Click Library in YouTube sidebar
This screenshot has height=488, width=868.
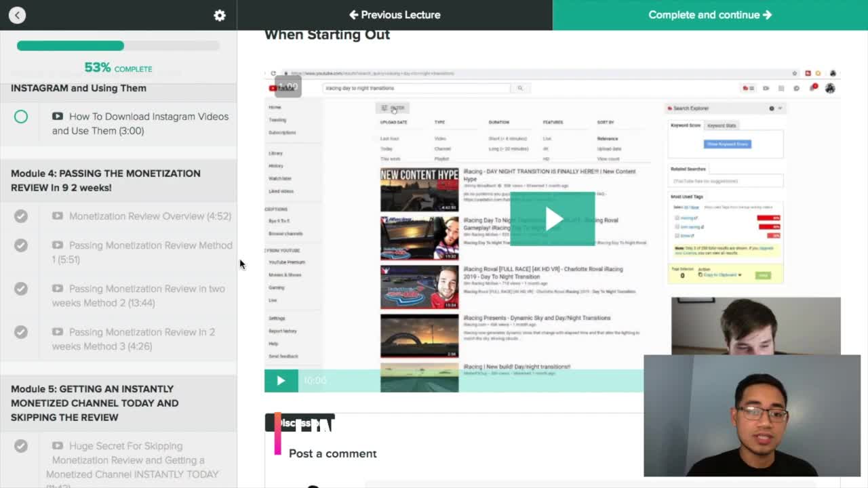pos(275,153)
